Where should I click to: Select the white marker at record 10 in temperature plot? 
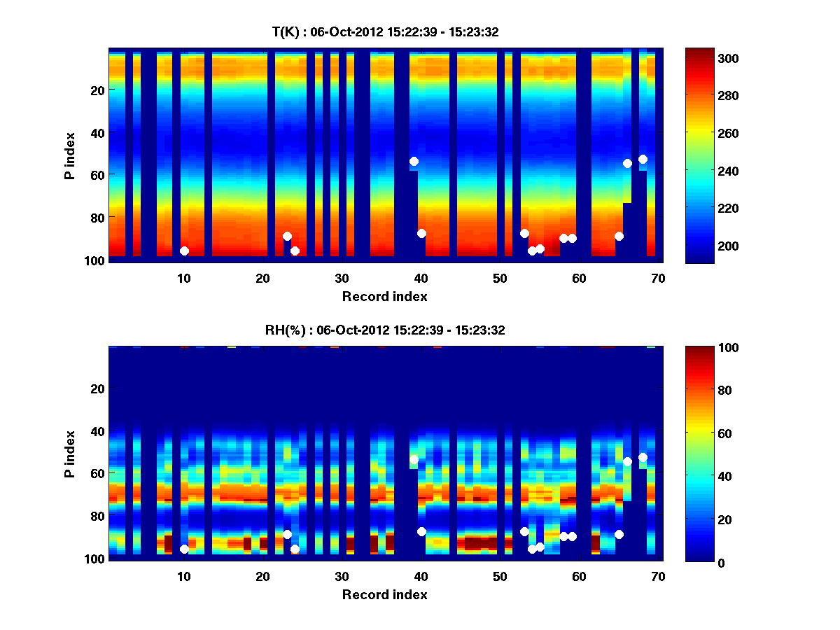pos(184,251)
